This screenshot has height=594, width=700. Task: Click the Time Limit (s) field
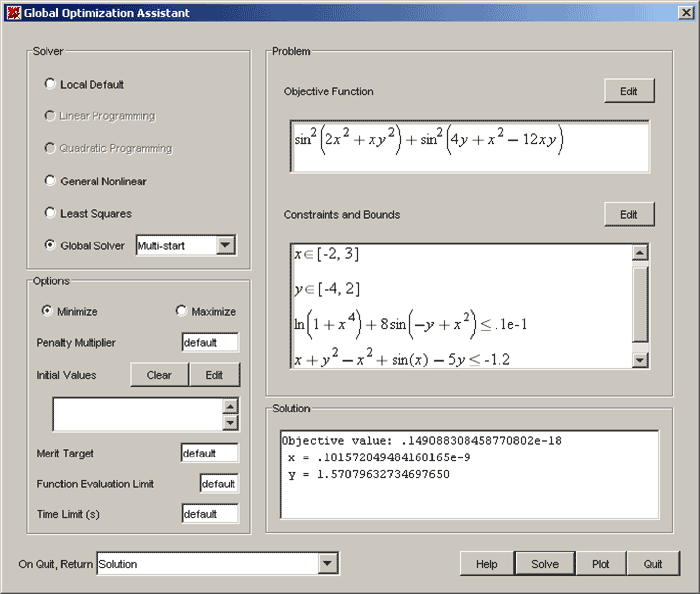tap(210, 514)
